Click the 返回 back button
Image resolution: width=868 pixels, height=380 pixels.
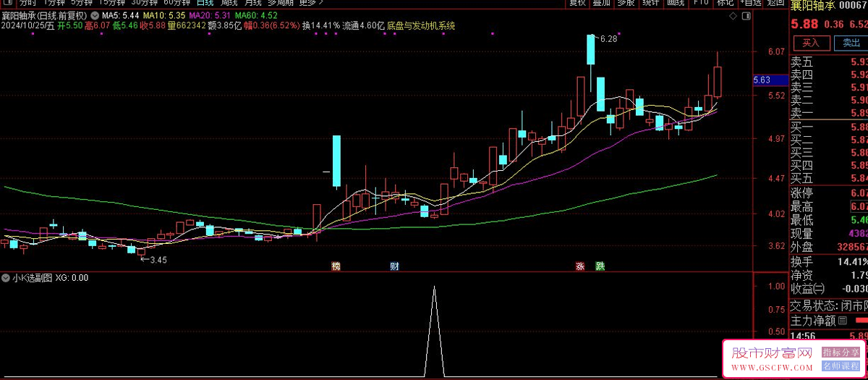775,2
